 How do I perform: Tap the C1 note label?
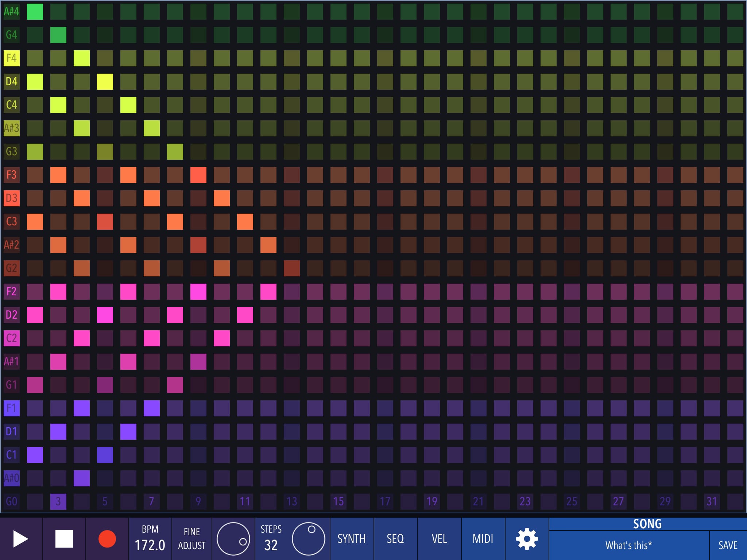(12, 455)
